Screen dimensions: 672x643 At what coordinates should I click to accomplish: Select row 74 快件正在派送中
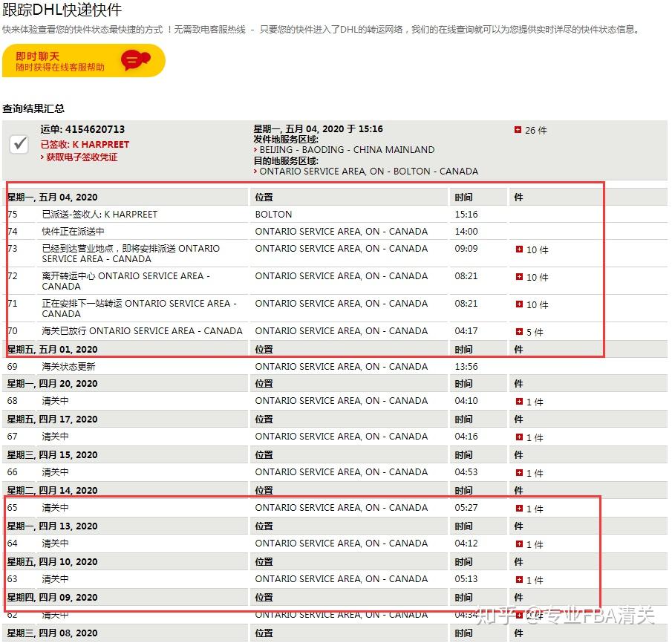click(74, 231)
